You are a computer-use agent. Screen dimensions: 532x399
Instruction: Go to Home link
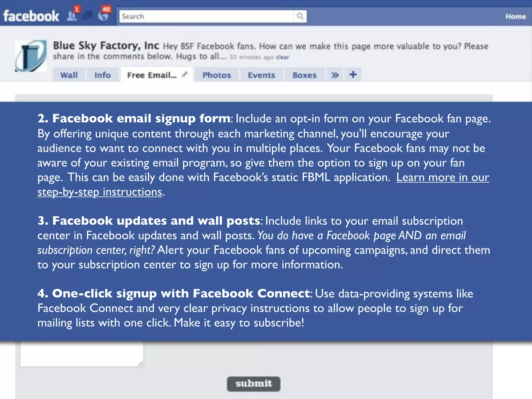(515, 16)
